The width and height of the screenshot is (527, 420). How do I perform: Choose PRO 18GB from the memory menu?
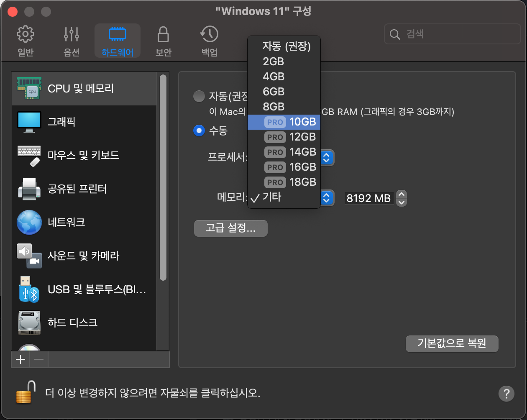coord(284,182)
